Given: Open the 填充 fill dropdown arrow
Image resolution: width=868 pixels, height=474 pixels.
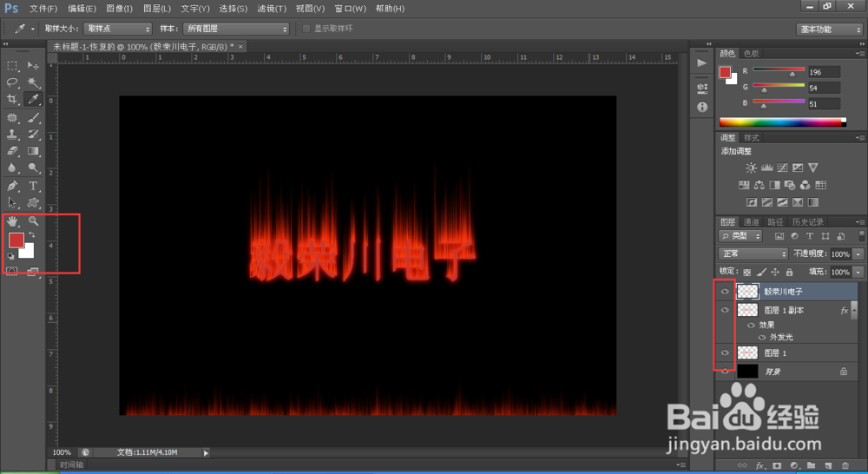Looking at the screenshot, I should [858, 272].
